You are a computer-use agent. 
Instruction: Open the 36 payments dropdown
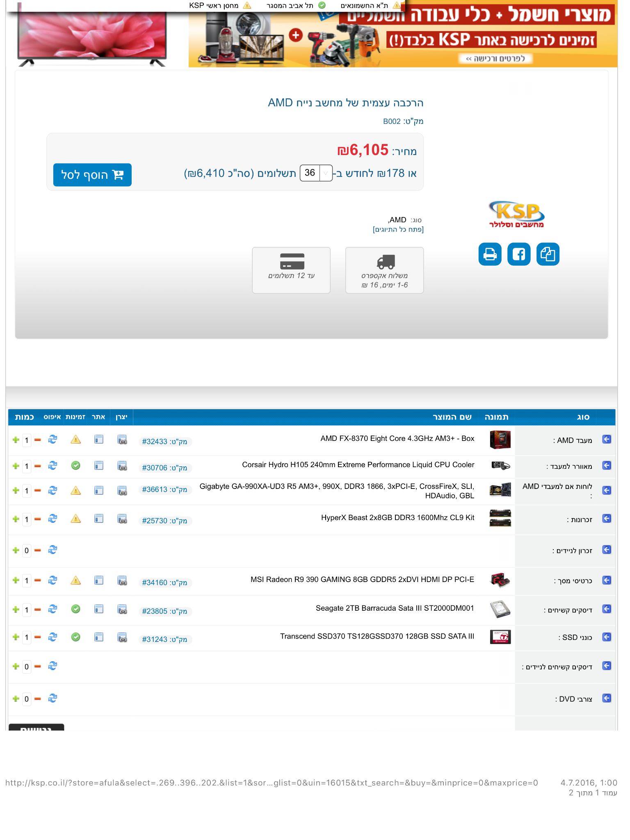point(316,173)
